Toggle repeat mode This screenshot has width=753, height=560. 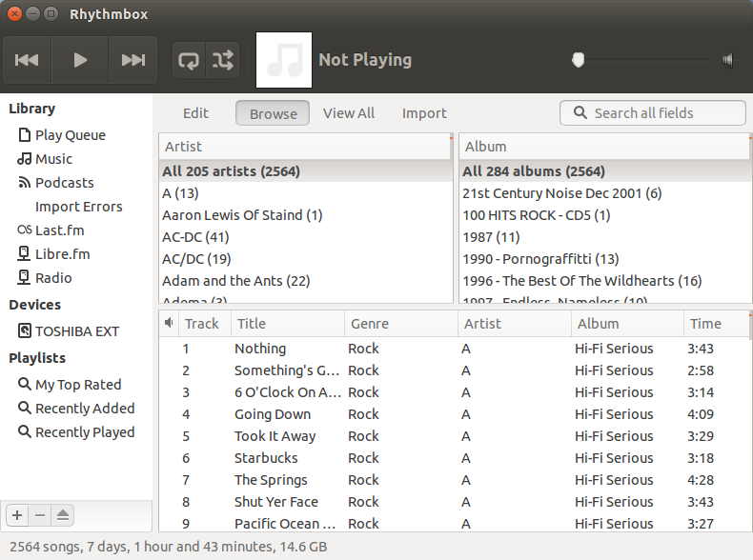[x=189, y=61]
